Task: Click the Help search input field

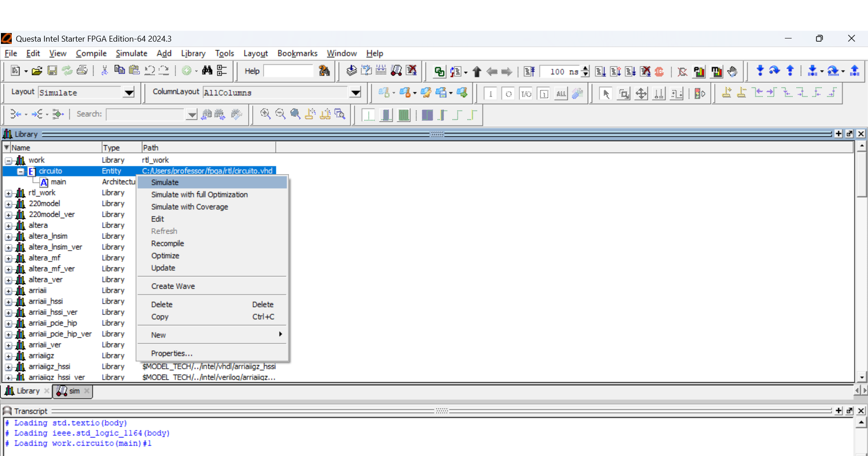Action: click(x=288, y=71)
